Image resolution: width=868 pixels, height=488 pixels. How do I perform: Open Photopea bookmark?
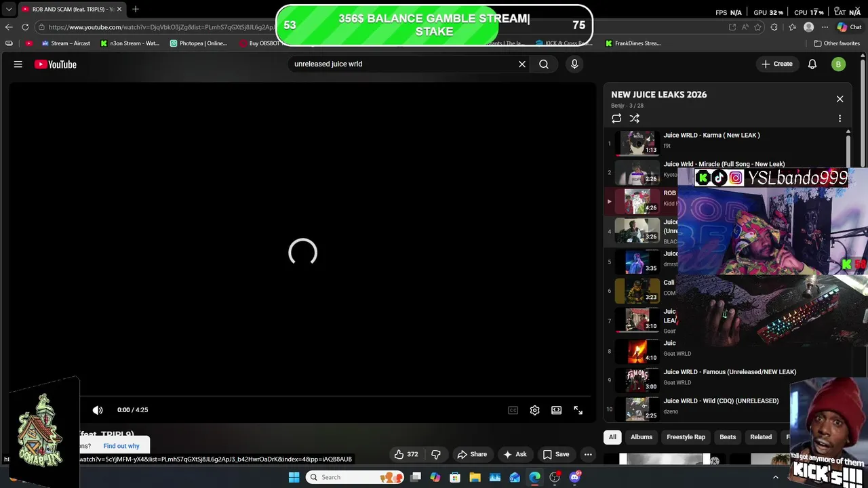pos(199,43)
